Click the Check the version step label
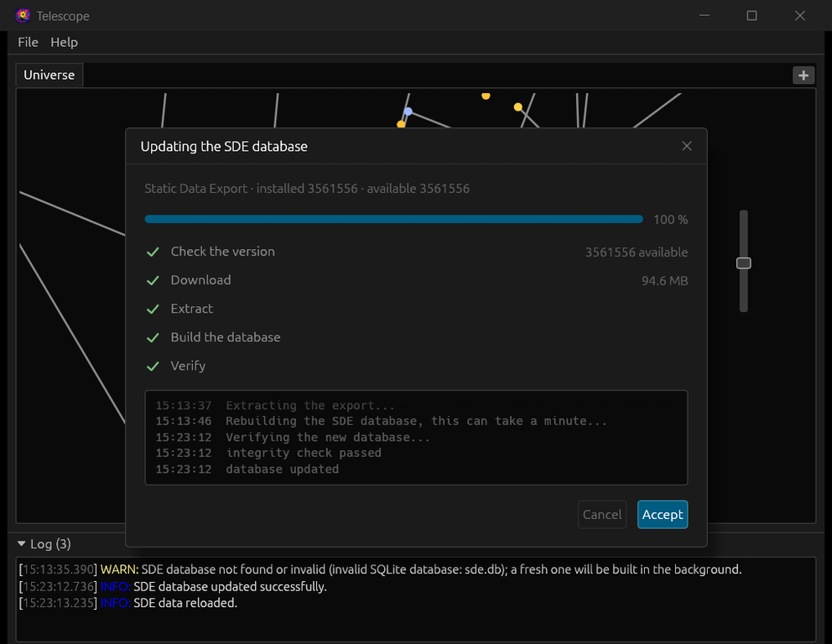 [223, 252]
